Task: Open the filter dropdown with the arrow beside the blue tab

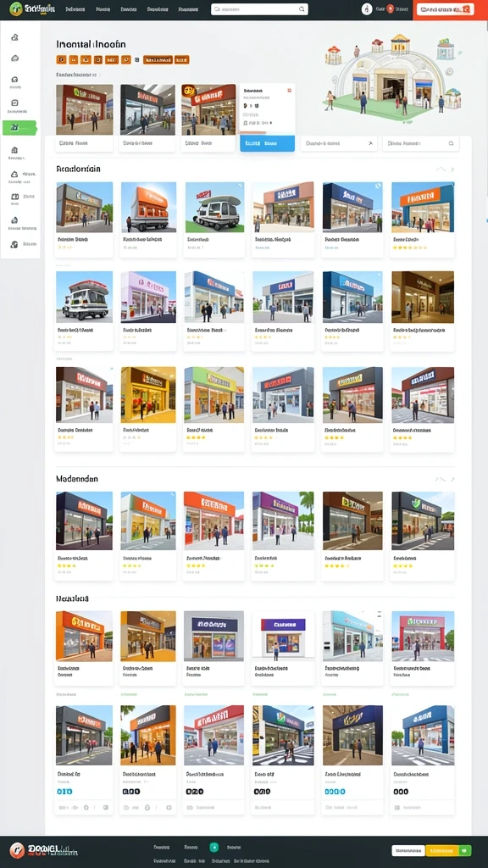Action: tap(339, 143)
